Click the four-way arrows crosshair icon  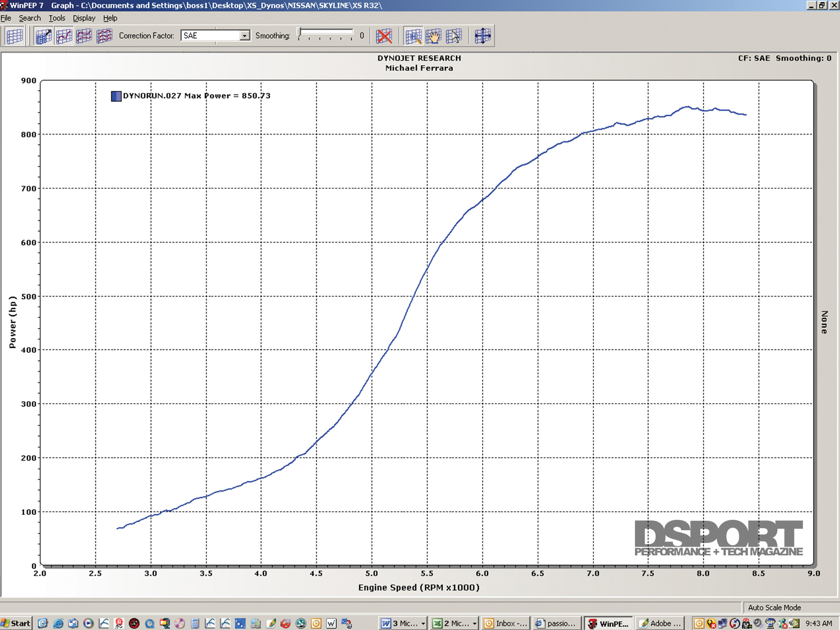482,36
